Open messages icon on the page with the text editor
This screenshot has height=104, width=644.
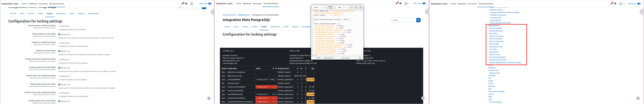pos(401,3)
